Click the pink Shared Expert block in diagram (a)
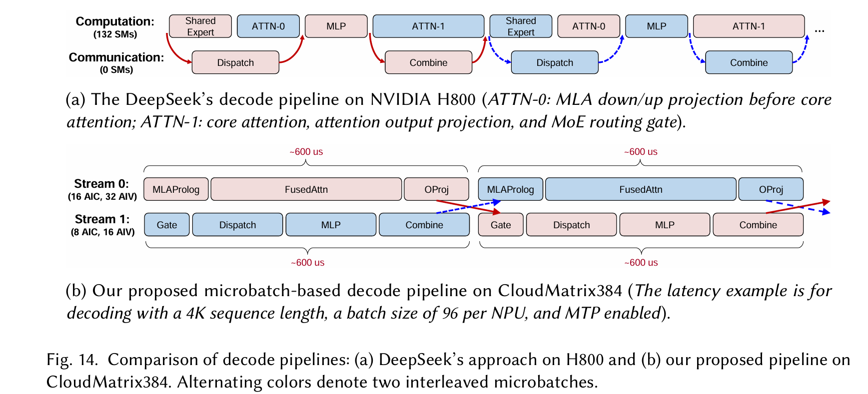The image size is (868, 394). click(200, 26)
